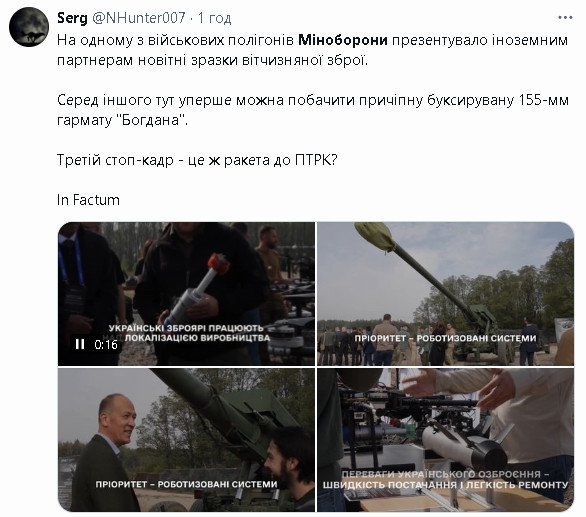Click the 'Третій стоп-кадр' question line
Image resolution: width=586 pixels, height=517 pixels.
(x=197, y=160)
